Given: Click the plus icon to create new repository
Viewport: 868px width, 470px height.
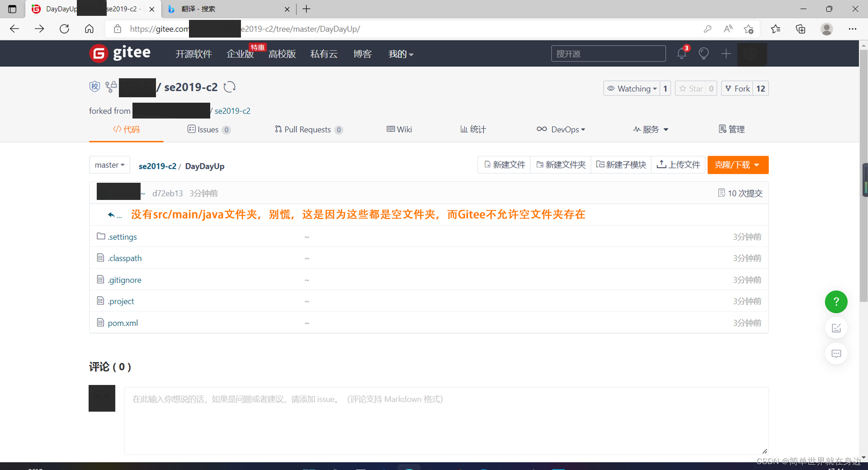Looking at the screenshot, I should tap(725, 53).
